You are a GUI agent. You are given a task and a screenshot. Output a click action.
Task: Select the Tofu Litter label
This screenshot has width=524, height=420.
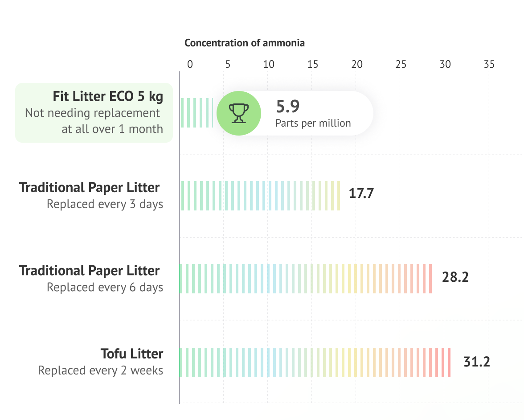(132, 354)
